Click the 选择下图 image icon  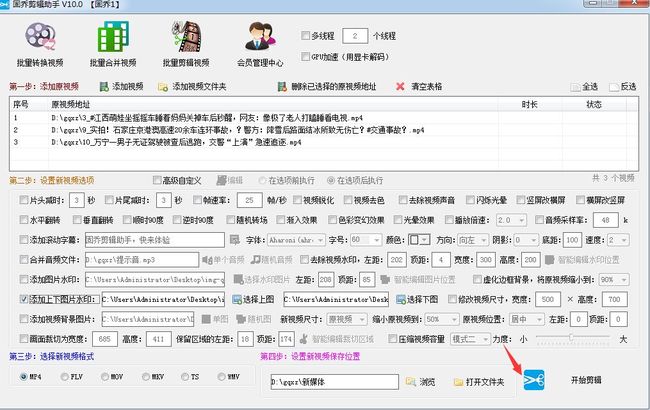pos(401,299)
